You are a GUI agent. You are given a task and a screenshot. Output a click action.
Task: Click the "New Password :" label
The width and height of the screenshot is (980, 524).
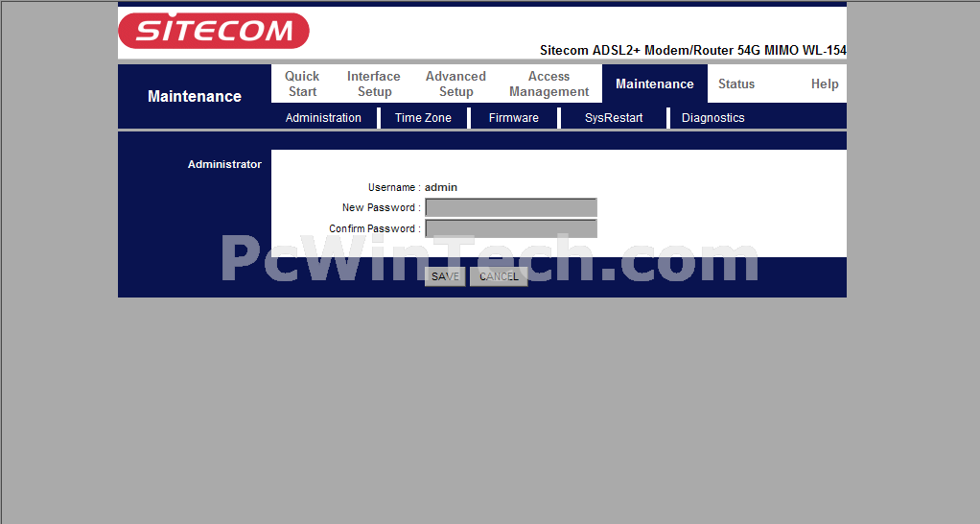[382, 207]
